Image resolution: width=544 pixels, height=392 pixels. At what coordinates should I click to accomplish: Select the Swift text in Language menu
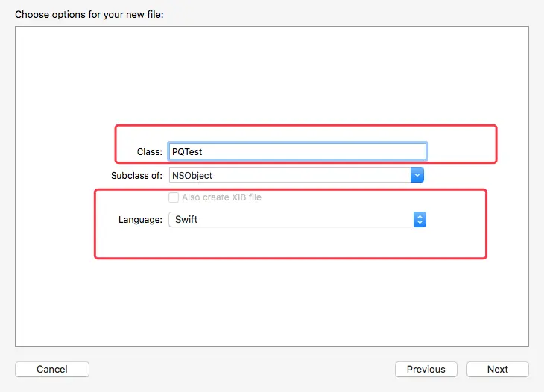pos(186,220)
